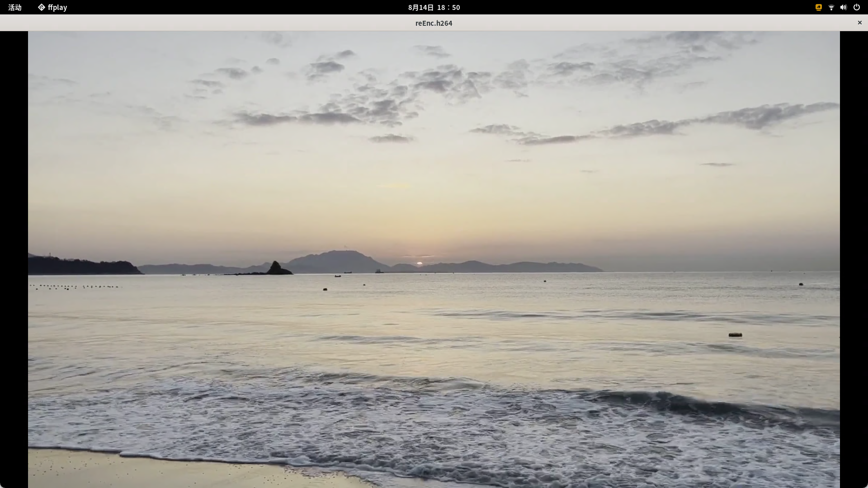
Task: Click the power status icon
Action: (x=856, y=7)
